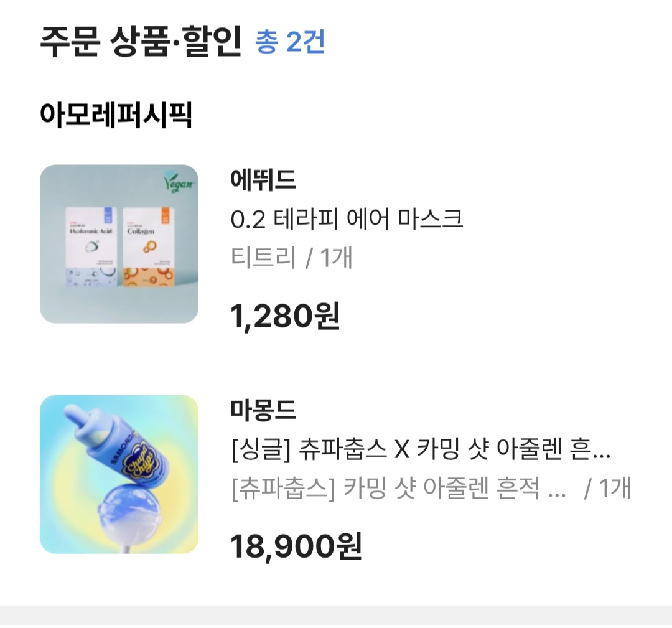Tap the gray divider bar at the bottom
The height and width of the screenshot is (628, 672).
(336, 616)
